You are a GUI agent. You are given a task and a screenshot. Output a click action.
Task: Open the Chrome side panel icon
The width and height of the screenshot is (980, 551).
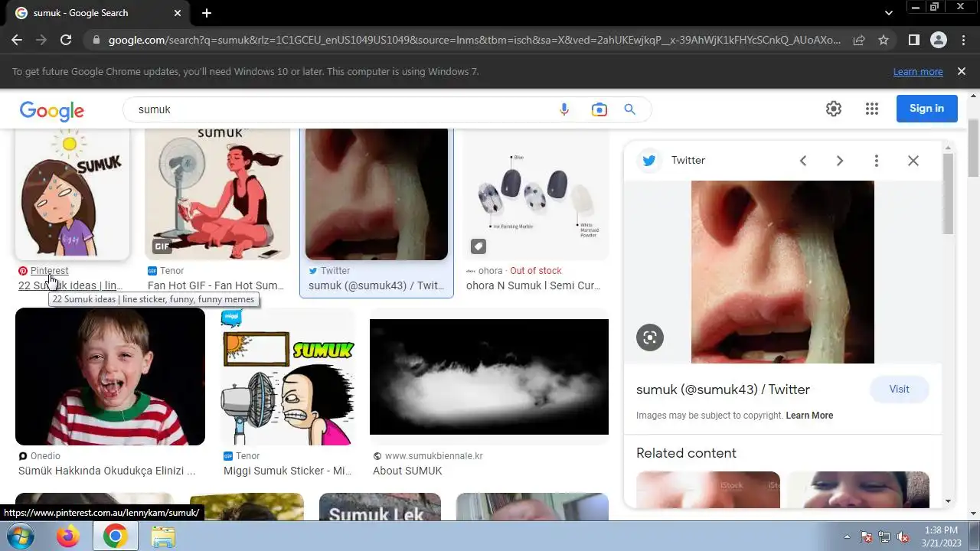point(913,40)
